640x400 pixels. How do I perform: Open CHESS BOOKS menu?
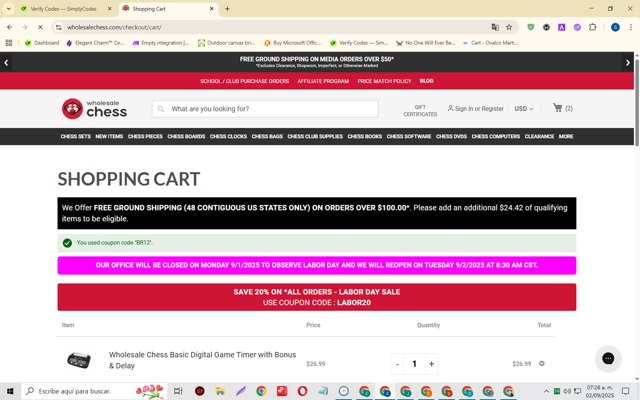364,136
